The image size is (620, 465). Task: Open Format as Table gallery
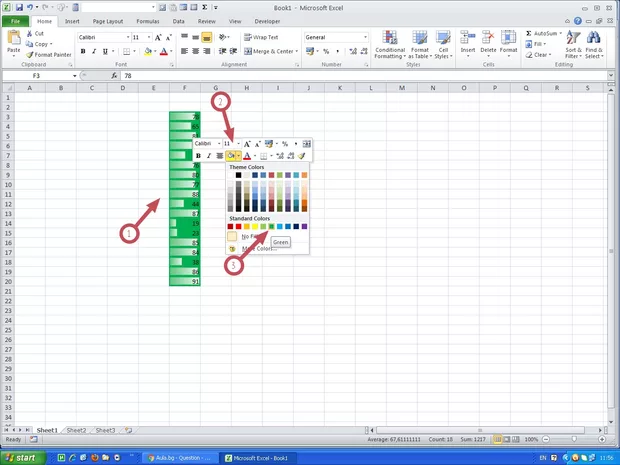(x=420, y=44)
